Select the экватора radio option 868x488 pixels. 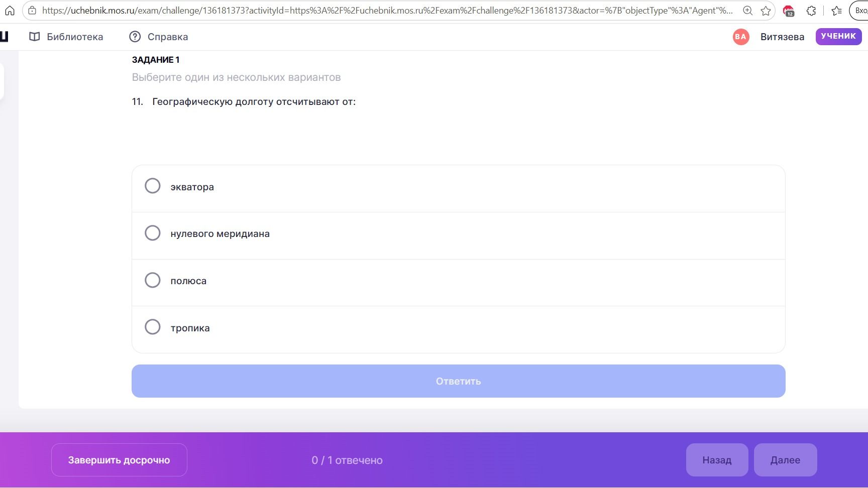(x=153, y=186)
